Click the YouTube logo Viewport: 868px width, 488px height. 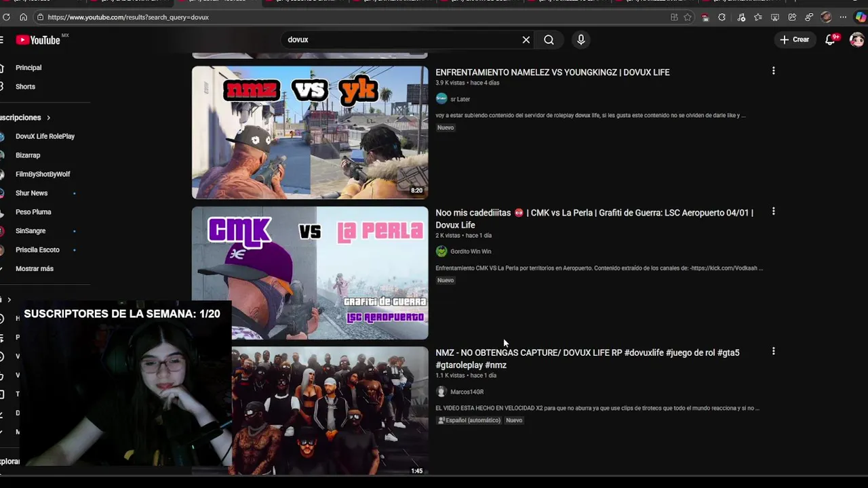tap(39, 40)
